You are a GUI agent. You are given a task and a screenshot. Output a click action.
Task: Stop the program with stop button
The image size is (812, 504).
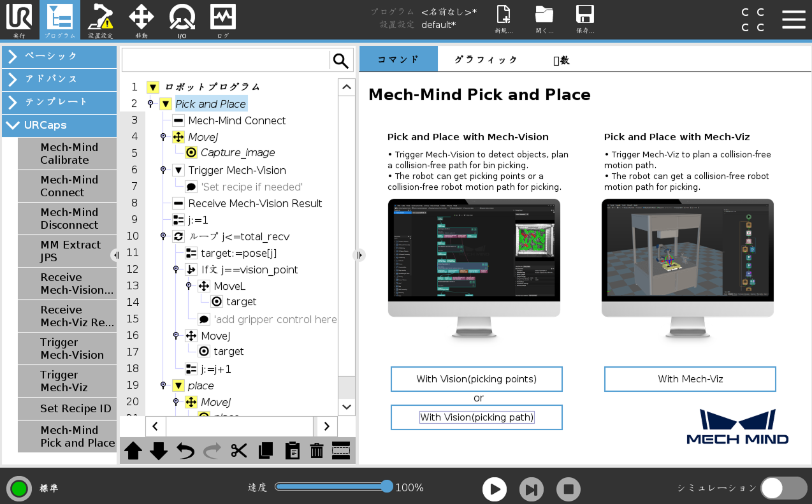[x=569, y=489]
